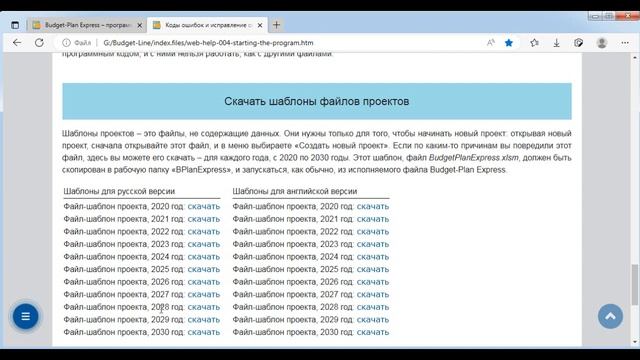
Task: Open a new tab with plus button
Action: pos(276,25)
